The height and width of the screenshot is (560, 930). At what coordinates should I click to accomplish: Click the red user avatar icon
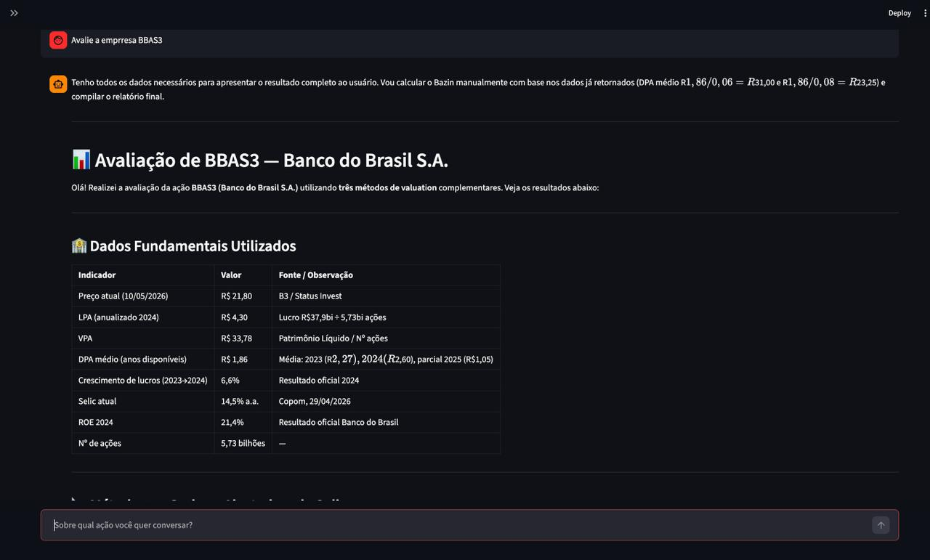click(58, 41)
